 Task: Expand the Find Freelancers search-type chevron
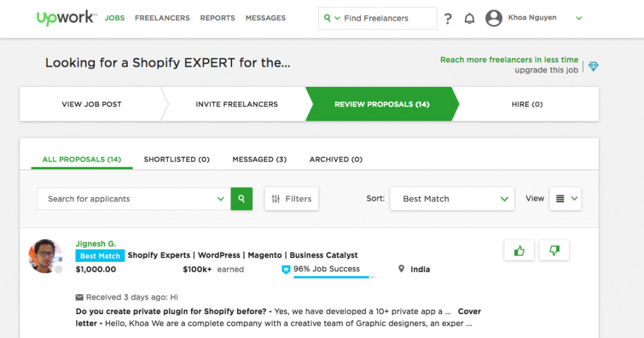337,18
